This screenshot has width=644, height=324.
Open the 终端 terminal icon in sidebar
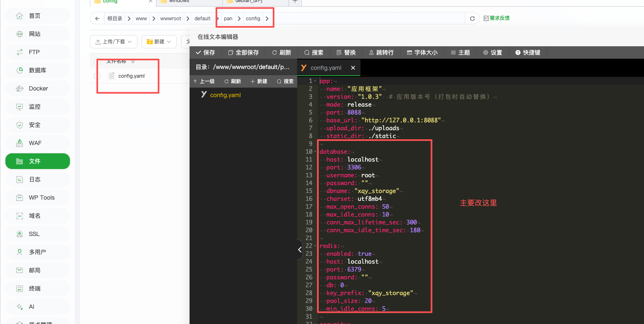tap(19, 288)
